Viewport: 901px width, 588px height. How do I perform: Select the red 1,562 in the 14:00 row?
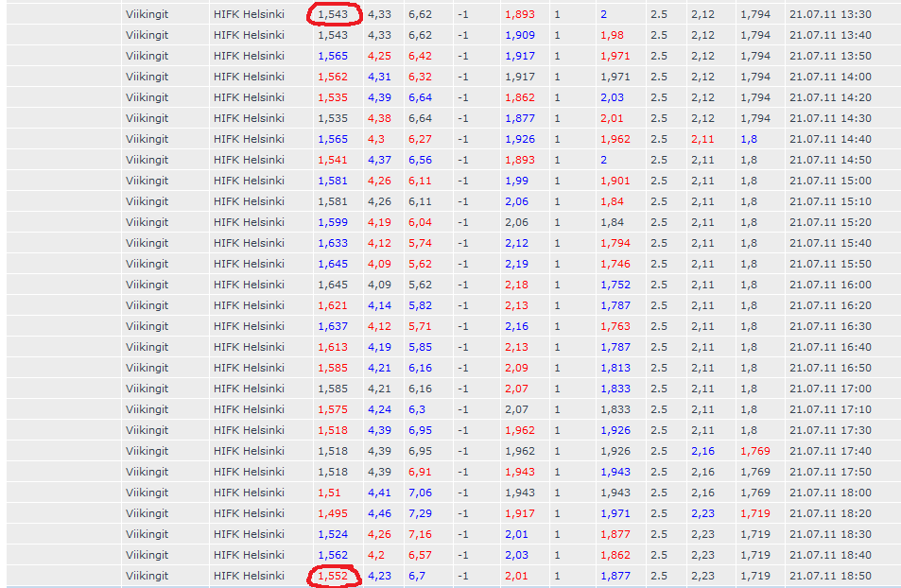coord(333,77)
